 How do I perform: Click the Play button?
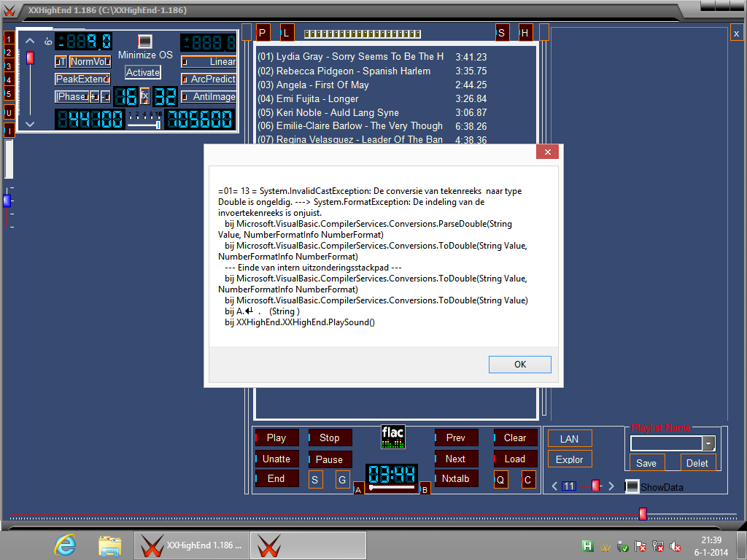tap(276, 437)
